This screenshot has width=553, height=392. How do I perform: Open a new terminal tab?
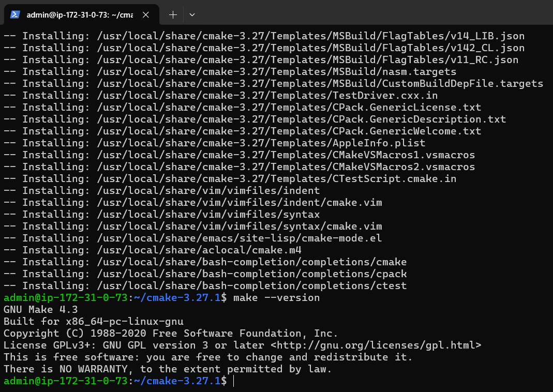(173, 14)
